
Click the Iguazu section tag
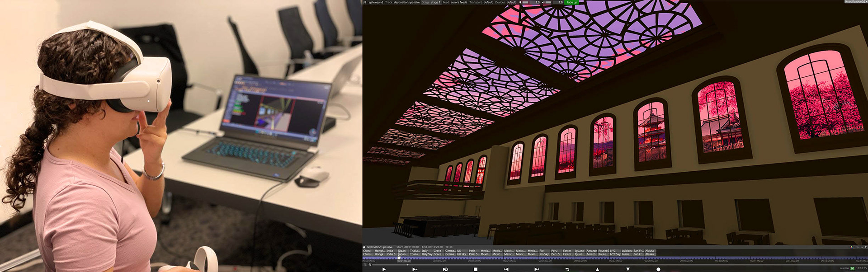(580, 251)
